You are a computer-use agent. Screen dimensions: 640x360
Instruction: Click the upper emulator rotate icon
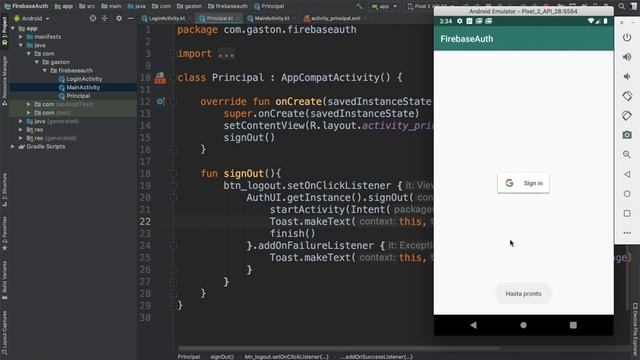tap(627, 96)
